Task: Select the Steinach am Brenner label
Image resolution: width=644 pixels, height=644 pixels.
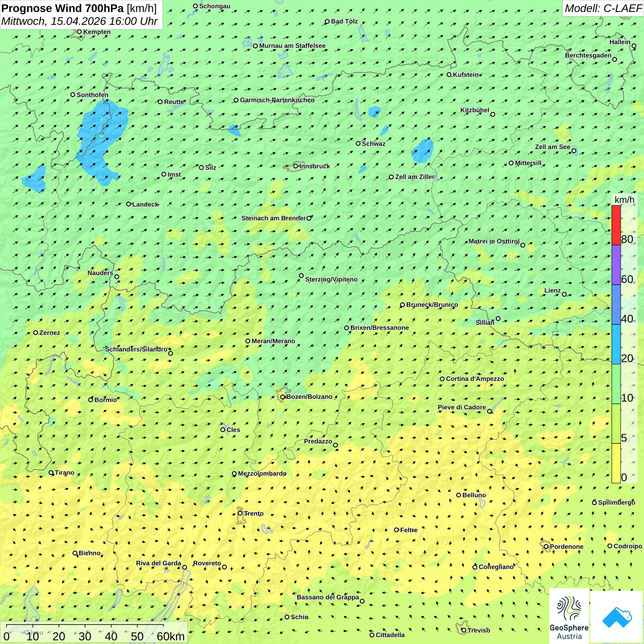Action: (x=274, y=218)
